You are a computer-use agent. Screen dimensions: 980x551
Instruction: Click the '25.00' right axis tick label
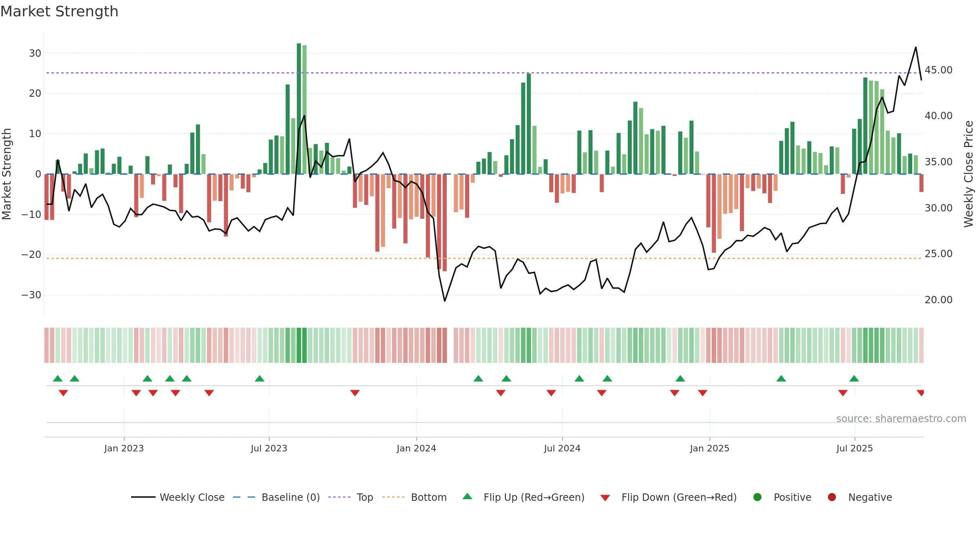pyautogui.click(x=938, y=254)
